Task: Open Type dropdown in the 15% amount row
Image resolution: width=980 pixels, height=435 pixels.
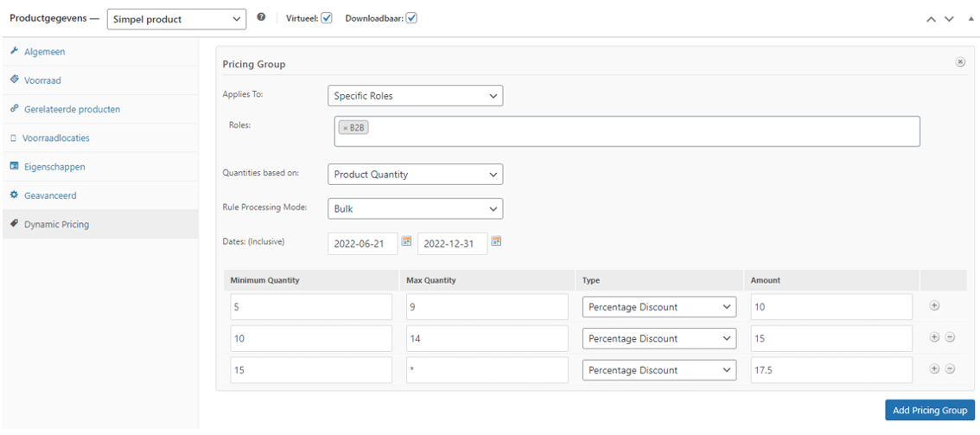Action: [x=659, y=338]
